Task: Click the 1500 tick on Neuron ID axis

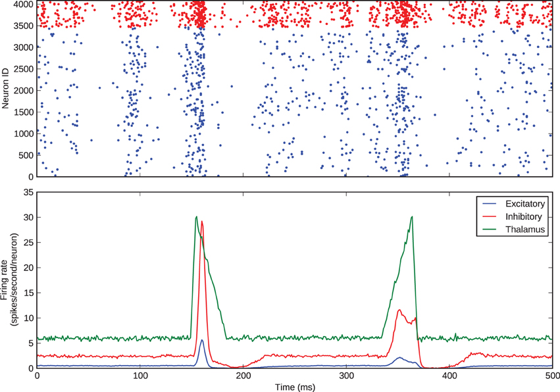Action: click(x=24, y=112)
